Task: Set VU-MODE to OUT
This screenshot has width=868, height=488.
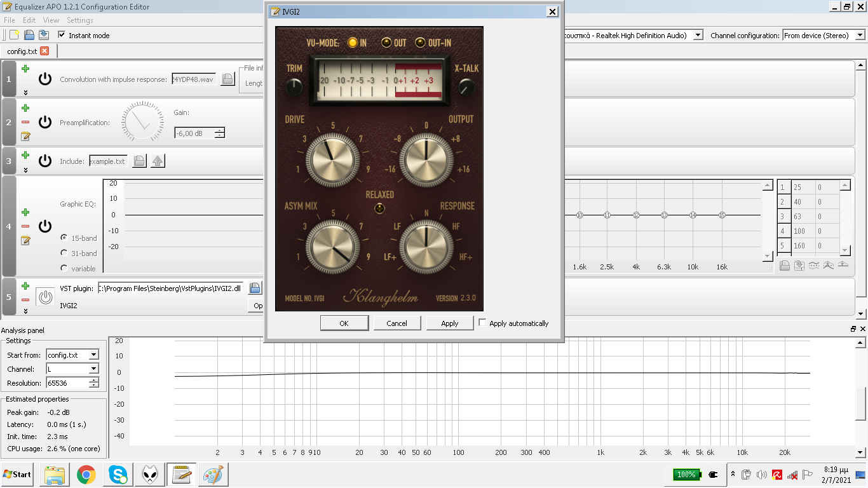Action: pos(386,43)
